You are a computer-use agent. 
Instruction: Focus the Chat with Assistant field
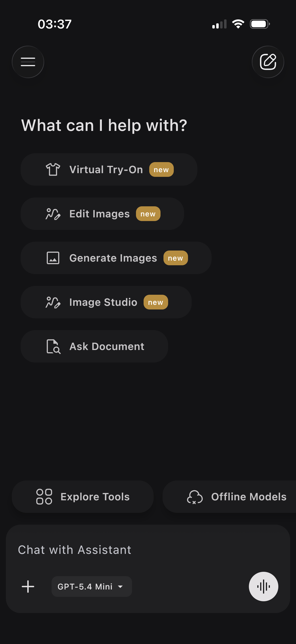(x=148, y=550)
